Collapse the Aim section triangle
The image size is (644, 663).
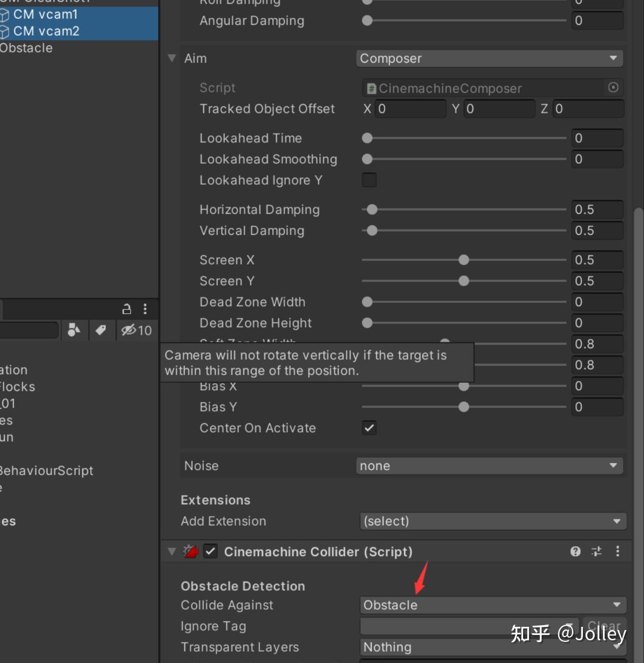click(x=171, y=58)
